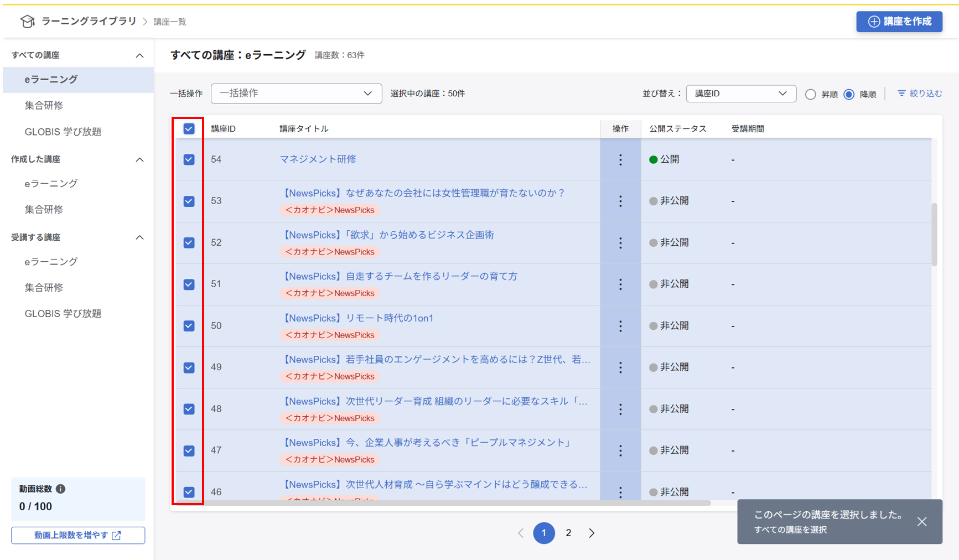959x560 pixels.
Task: Click the ラーニングライブラリ graduation cap logo
Action: 28,21
